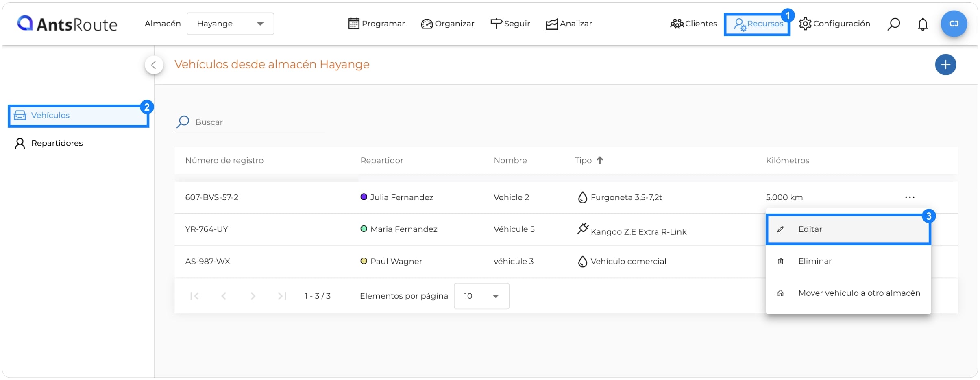
Task: Go to the Clientes section
Action: click(694, 24)
